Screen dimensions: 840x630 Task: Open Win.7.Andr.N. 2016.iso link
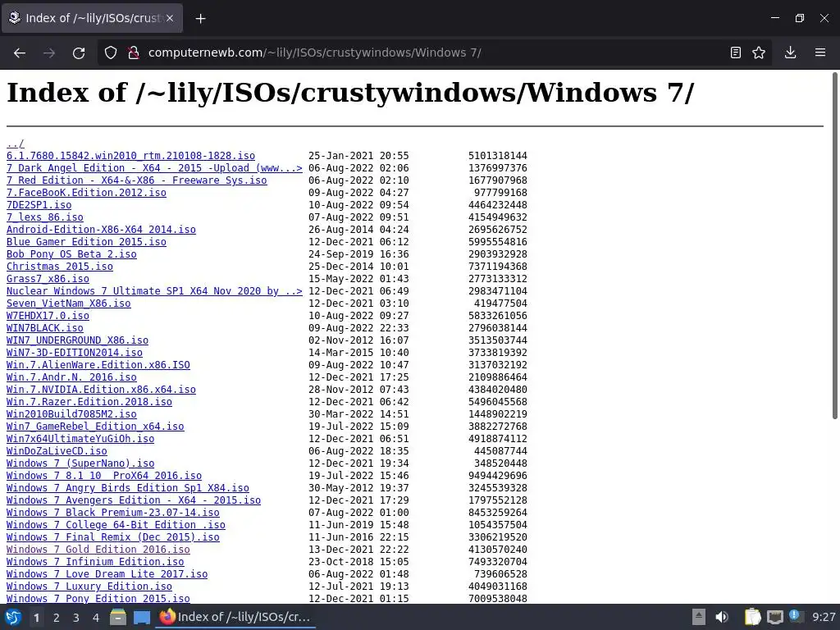pos(72,377)
